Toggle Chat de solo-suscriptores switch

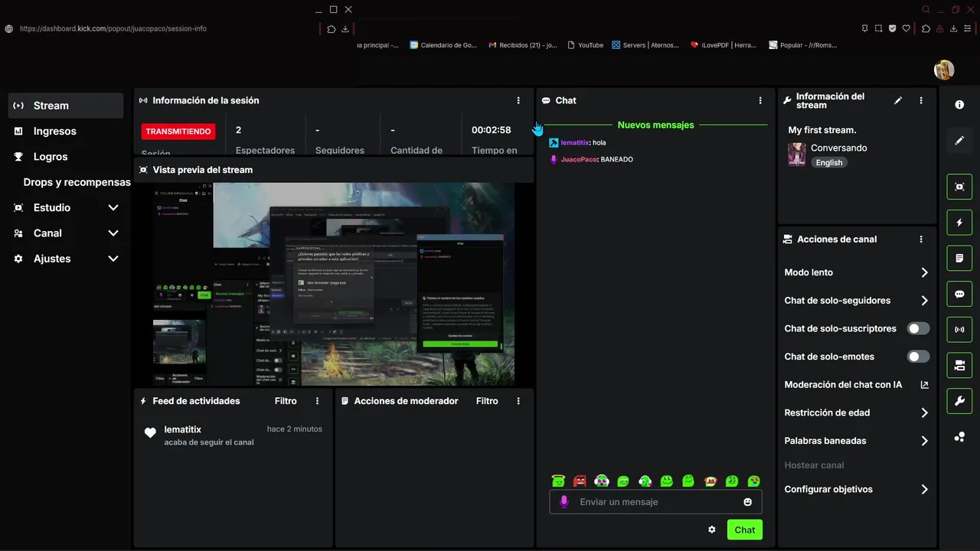point(918,328)
